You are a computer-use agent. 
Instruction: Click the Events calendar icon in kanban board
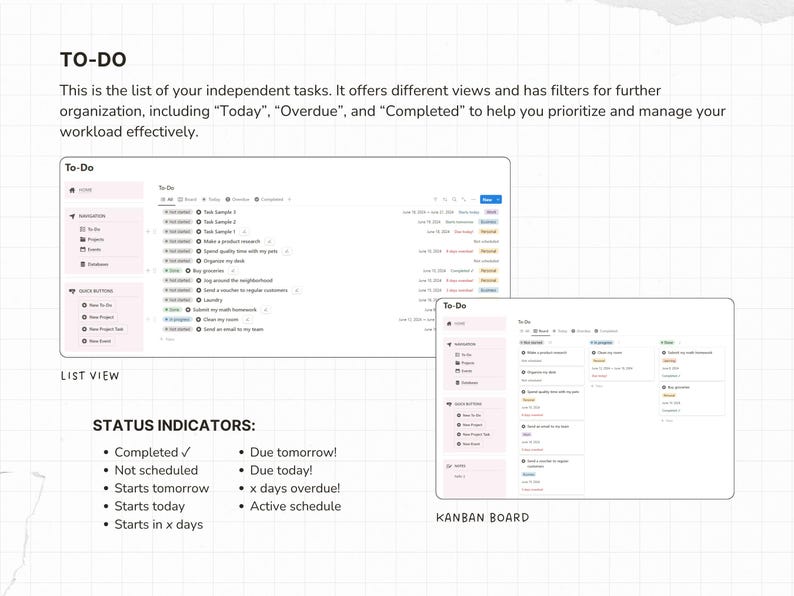click(458, 371)
